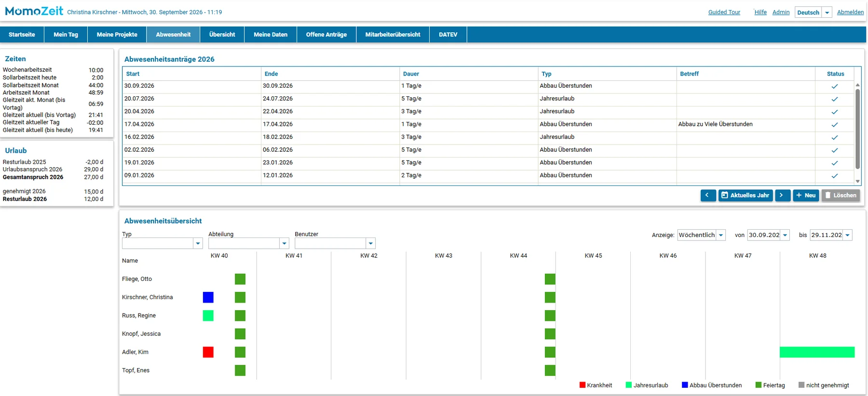Open the Deutsch language dropdown
Viewport: 868px width, 396px height.
click(827, 13)
